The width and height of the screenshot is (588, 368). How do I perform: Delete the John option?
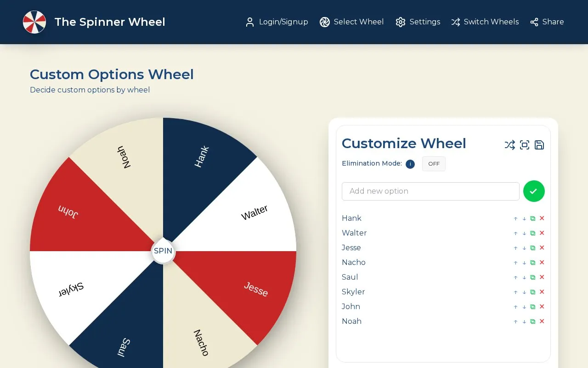[x=542, y=307]
